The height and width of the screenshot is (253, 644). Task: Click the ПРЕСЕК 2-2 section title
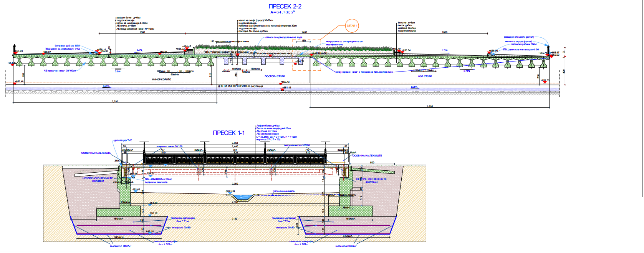pos(285,6)
